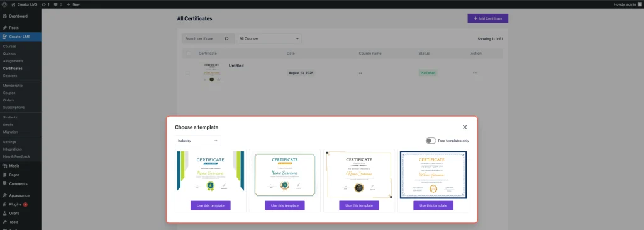Open Help & Feedback submenu item
This screenshot has width=644, height=230.
pos(16,156)
